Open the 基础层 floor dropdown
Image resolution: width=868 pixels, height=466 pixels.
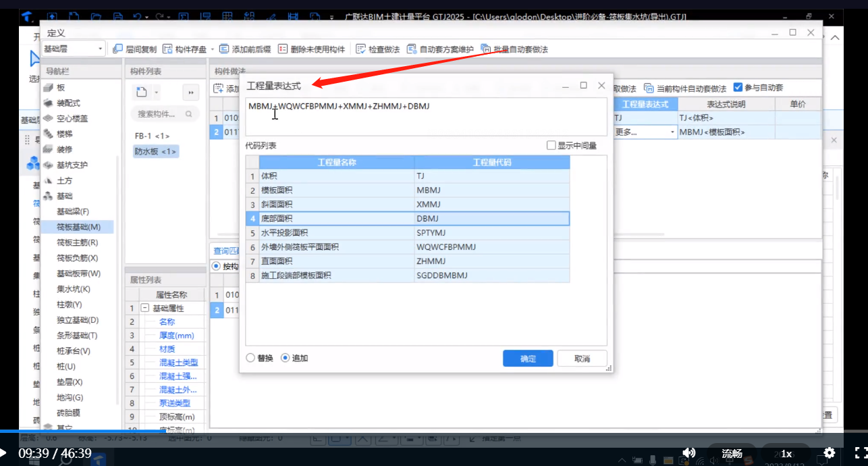[x=73, y=49]
